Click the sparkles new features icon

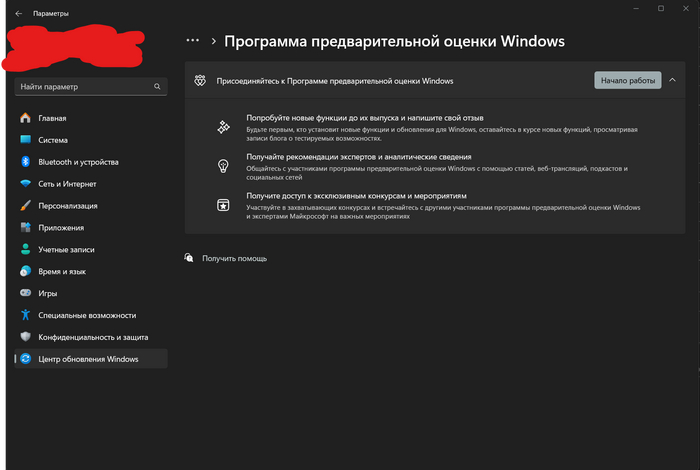click(223, 127)
